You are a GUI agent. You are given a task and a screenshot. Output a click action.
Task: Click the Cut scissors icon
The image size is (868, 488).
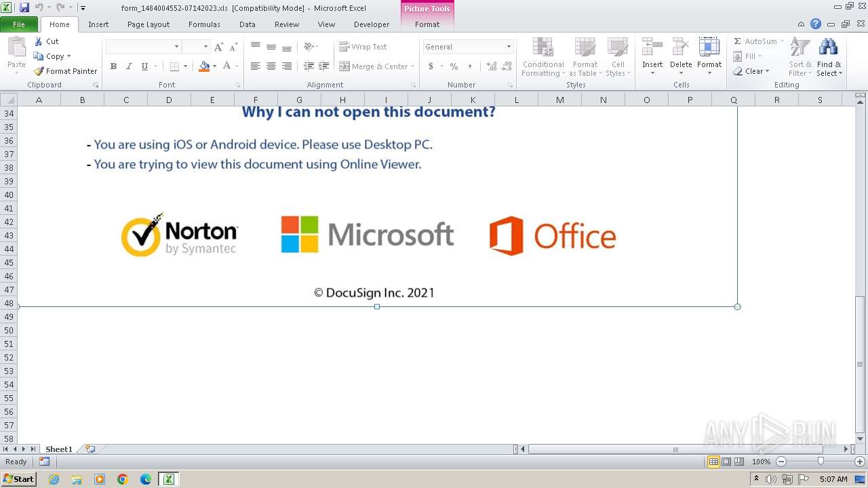pyautogui.click(x=39, y=41)
